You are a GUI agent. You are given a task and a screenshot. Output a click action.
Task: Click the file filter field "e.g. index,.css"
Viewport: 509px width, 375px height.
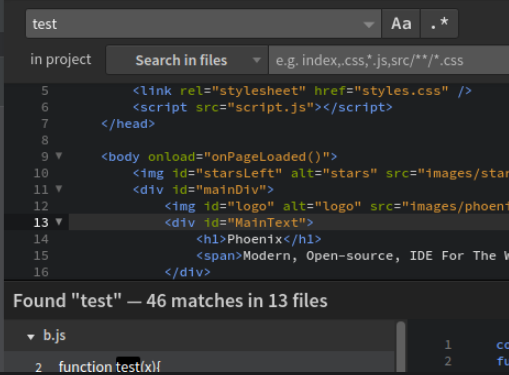coord(389,60)
